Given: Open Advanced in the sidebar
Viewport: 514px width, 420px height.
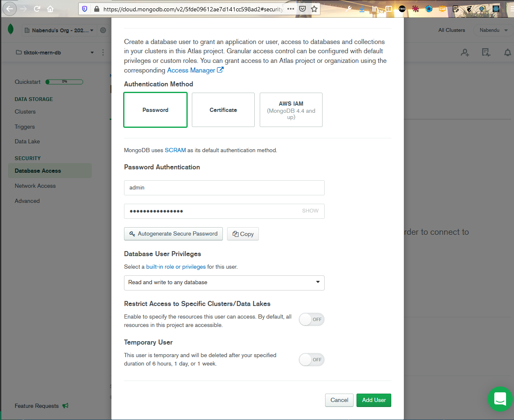Looking at the screenshot, I should [27, 201].
